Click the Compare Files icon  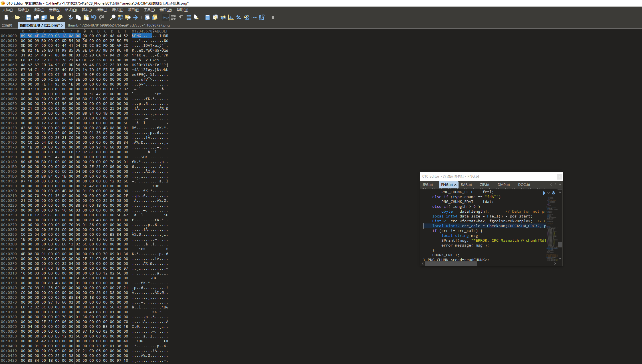(x=215, y=17)
